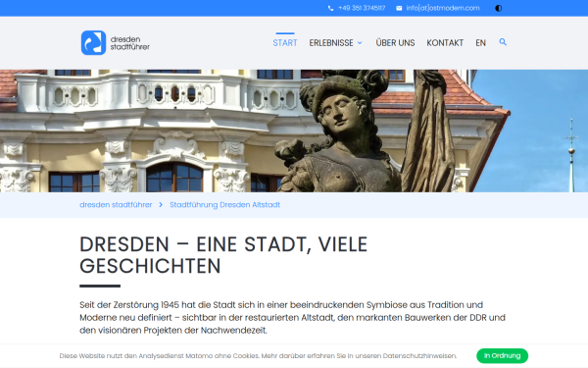This screenshot has width=588, height=368.
Task: Open the Kontakt menu item
Action: (445, 43)
